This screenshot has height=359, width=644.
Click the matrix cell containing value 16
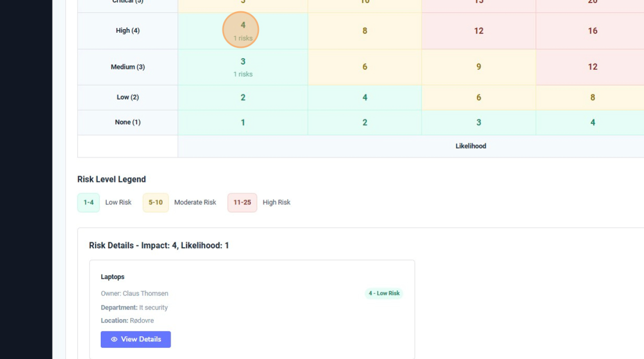[x=592, y=30]
